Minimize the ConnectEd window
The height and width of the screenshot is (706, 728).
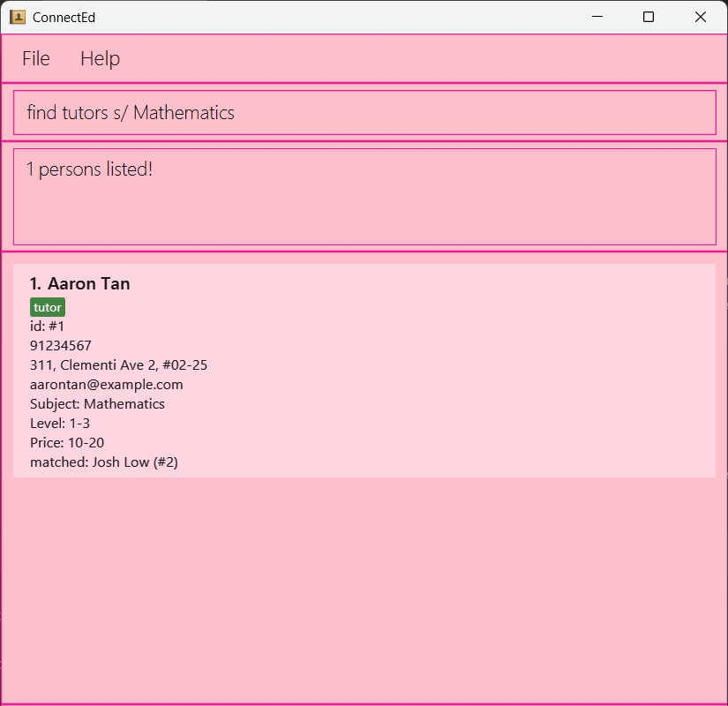(x=597, y=17)
